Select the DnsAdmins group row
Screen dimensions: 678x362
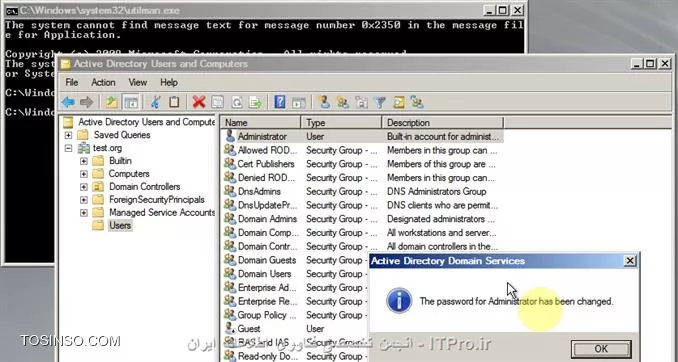point(362,191)
